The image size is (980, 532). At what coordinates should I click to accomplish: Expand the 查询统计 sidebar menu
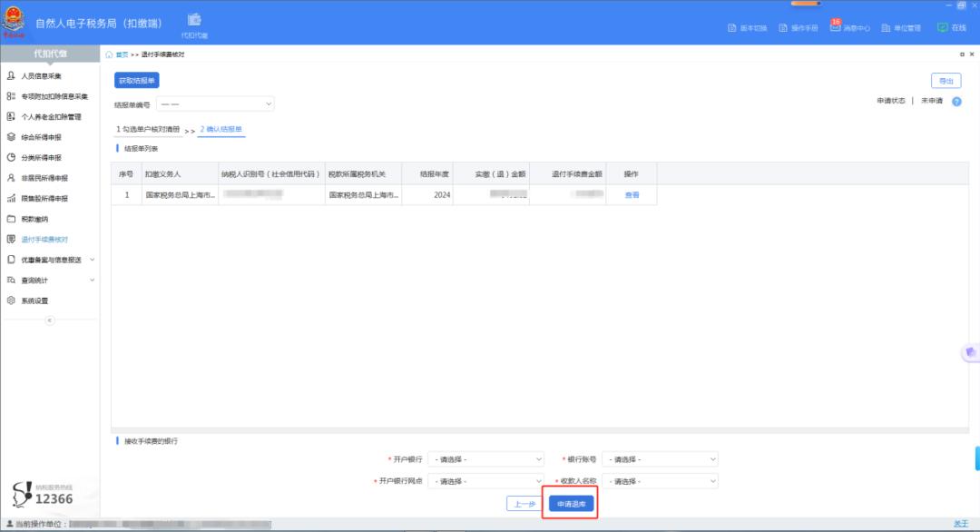pos(52,281)
